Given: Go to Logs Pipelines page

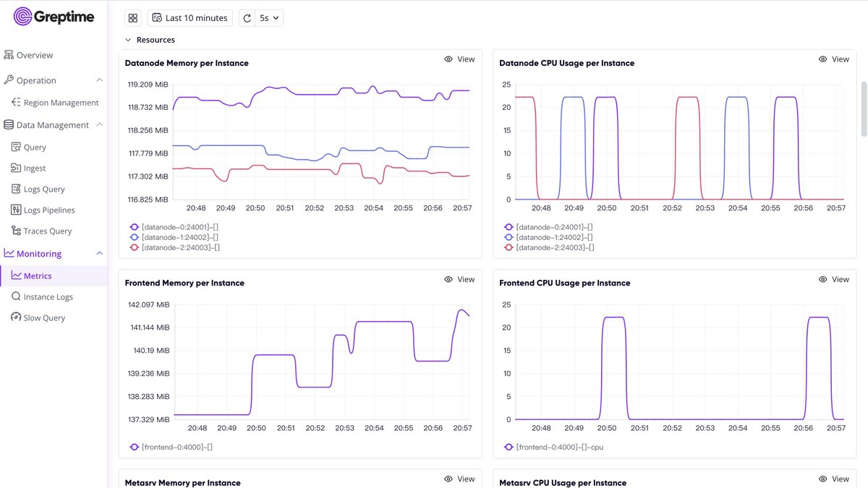Looking at the screenshot, I should pyautogui.click(x=49, y=210).
